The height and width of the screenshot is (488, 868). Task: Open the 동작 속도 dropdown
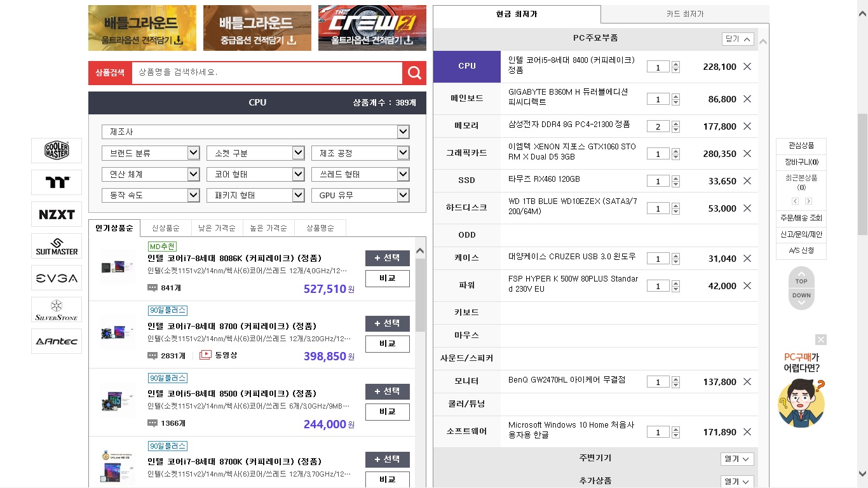151,195
